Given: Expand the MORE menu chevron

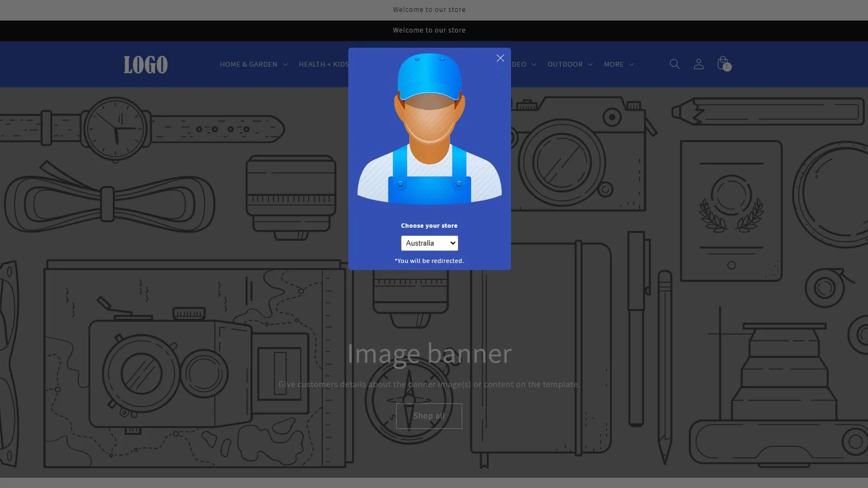Looking at the screenshot, I should (631, 65).
